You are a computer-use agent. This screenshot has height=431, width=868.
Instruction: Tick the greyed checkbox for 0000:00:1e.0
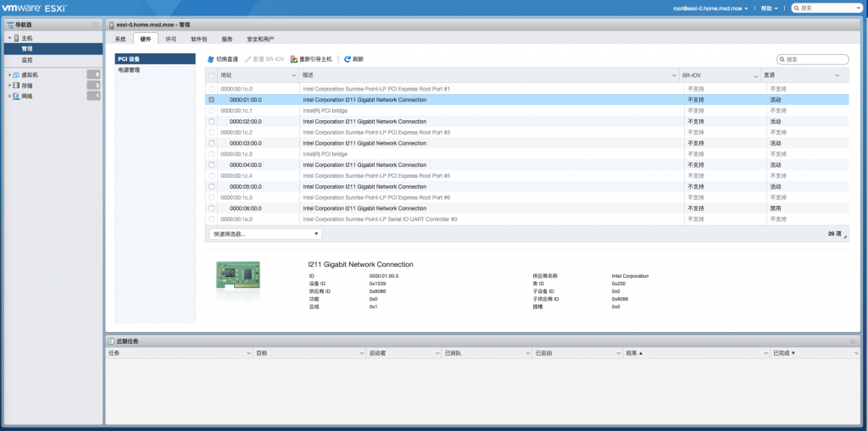(211, 219)
